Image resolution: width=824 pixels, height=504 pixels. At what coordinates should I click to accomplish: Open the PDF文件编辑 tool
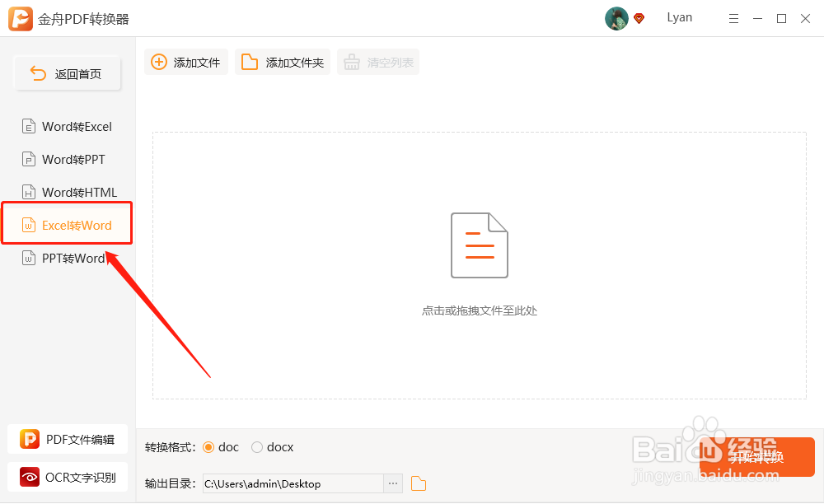(66, 439)
